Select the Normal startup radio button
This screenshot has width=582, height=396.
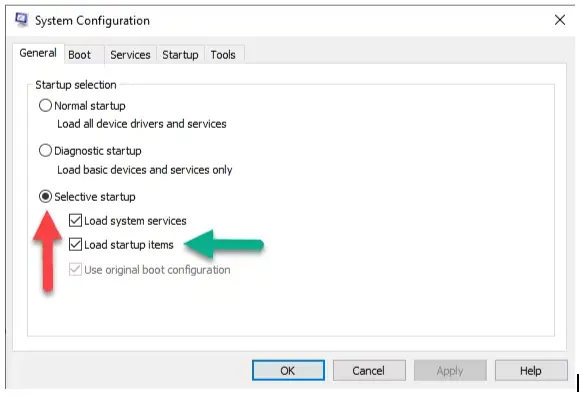pyautogui.click(x=45, y=106)
